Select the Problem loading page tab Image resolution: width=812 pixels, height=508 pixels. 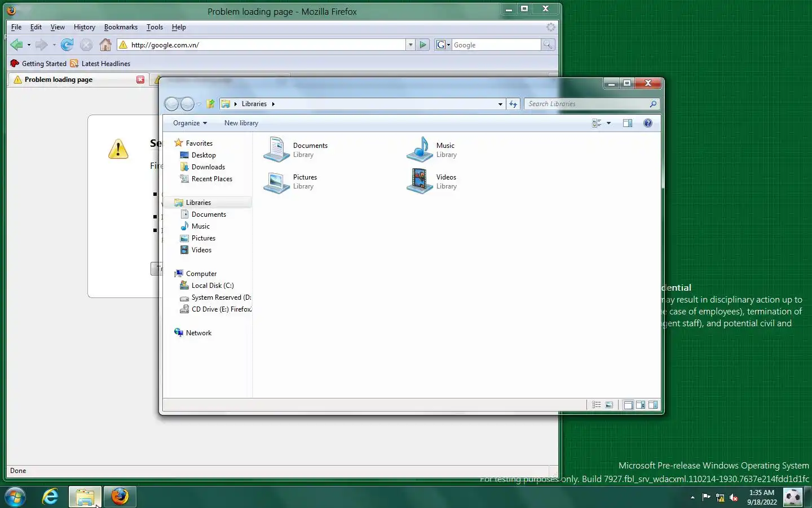77,80
